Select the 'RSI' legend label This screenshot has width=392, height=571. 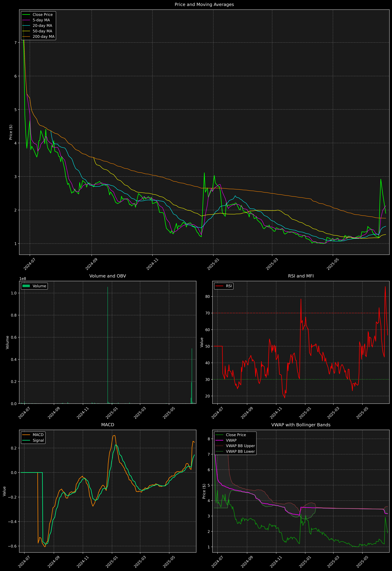pyautogui.click(x=229, y=286)
